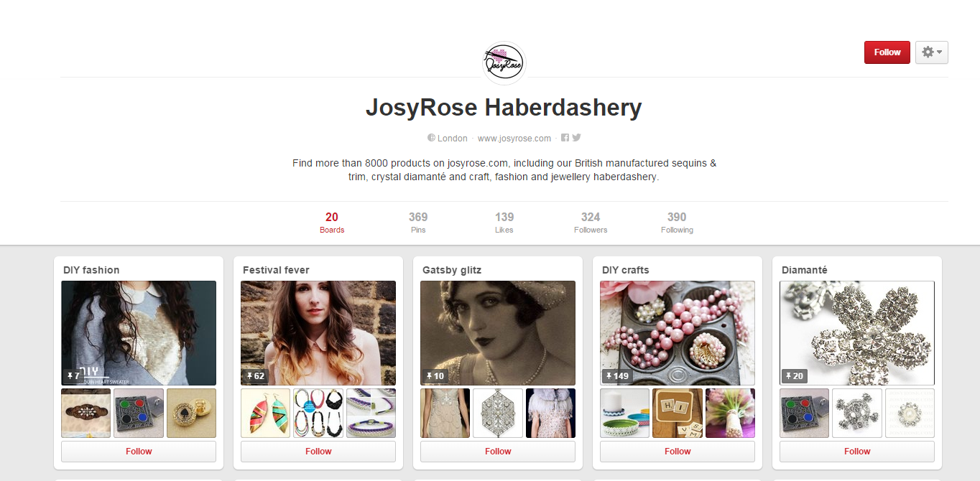The width and height of the screenshot is (980, 481).
Task: Switch to the Likes tab
Action: click(x=504, y=223)
